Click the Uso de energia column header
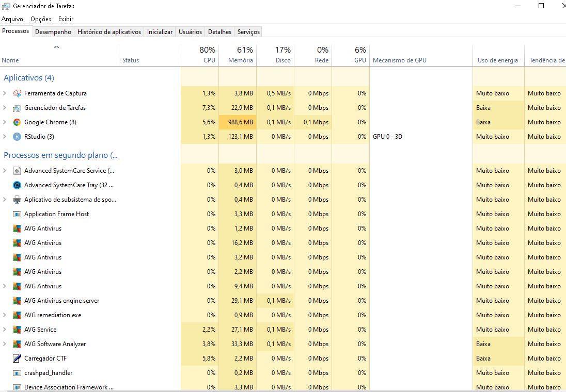The height and width of the screenshot is (392, 566). click(x=498, y=55)
